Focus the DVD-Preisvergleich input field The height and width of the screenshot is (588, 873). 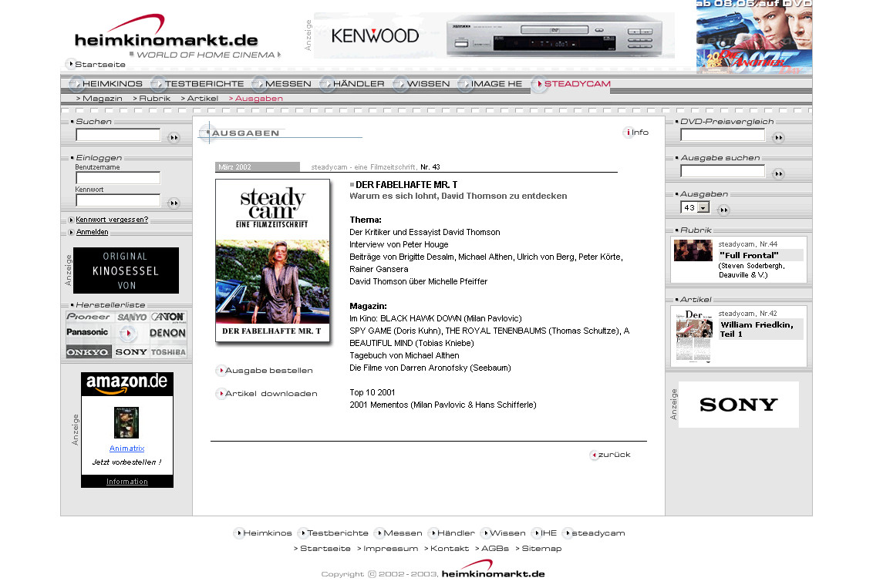tap(723, 135)
